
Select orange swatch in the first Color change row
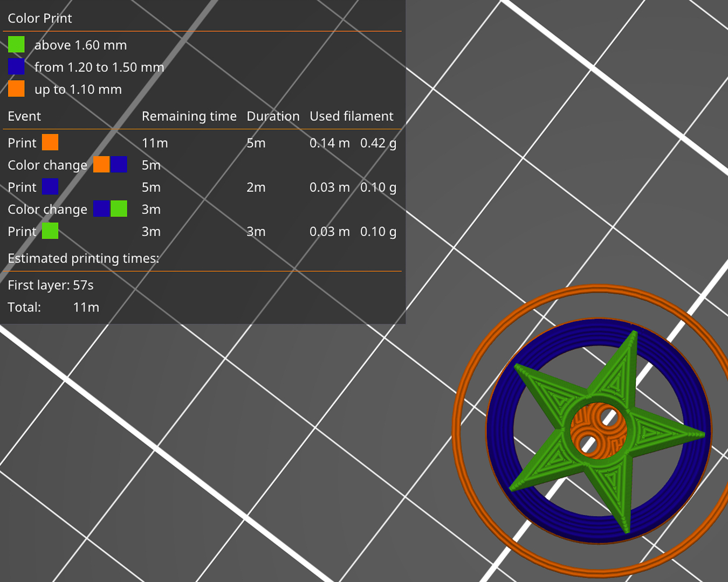tap(101, 164)
